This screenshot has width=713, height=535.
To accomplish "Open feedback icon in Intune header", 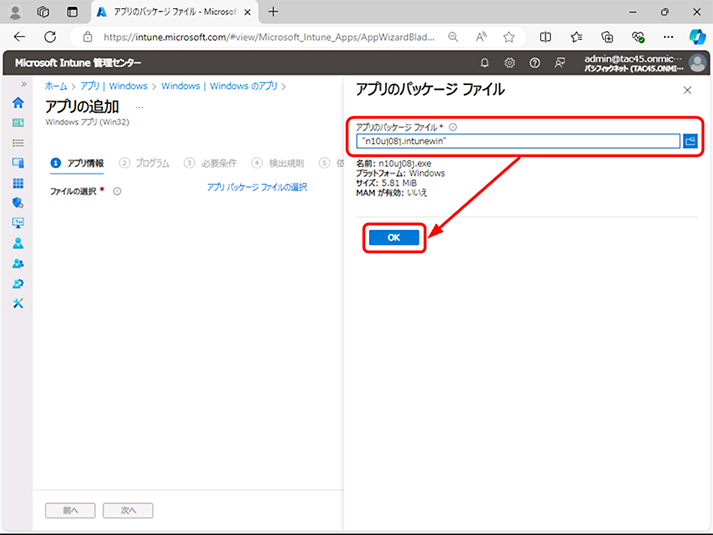I will pos(560,63).
